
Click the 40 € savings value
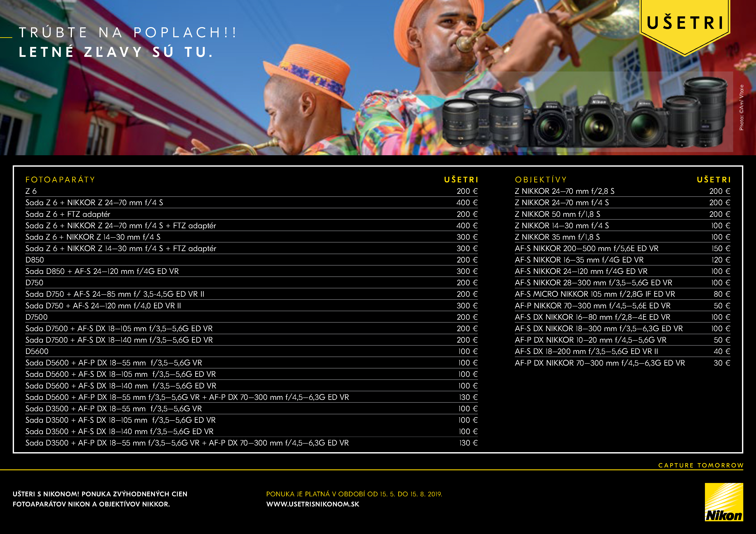coord(722,351)
